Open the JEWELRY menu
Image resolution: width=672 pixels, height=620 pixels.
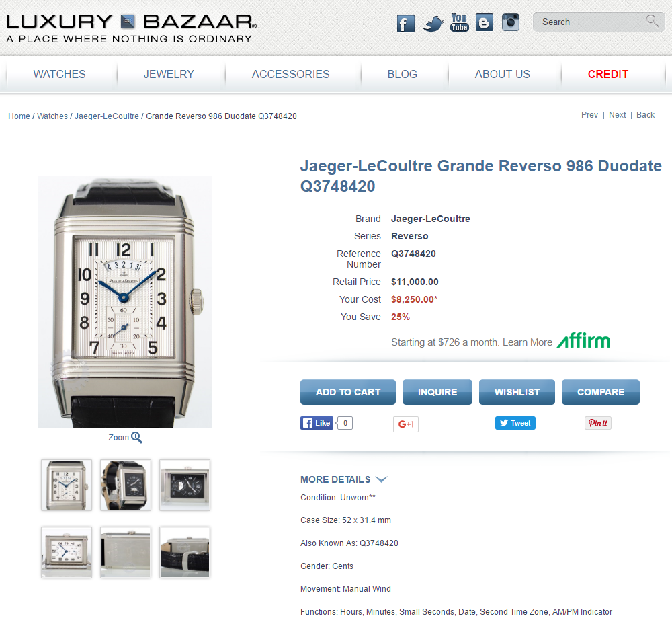[169, 74]
